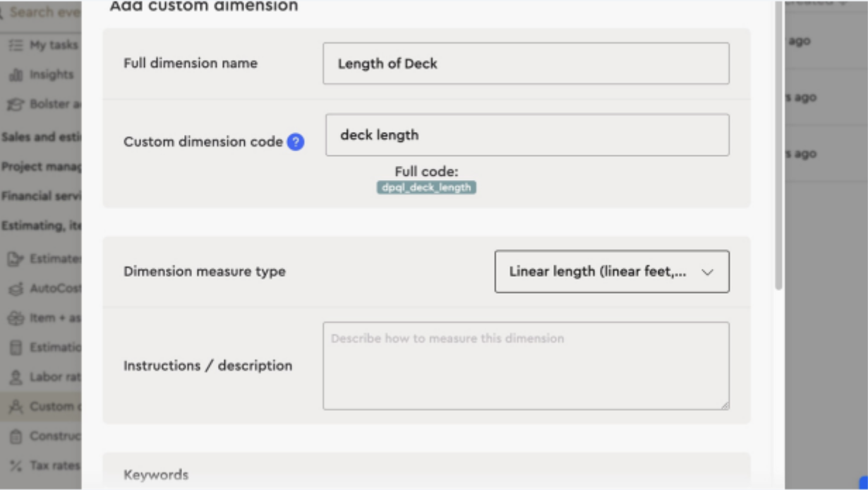This screenshot has width=868, height=490.
Task: Click the Custom dimensions sidebar icon
Action: [15, 406]
